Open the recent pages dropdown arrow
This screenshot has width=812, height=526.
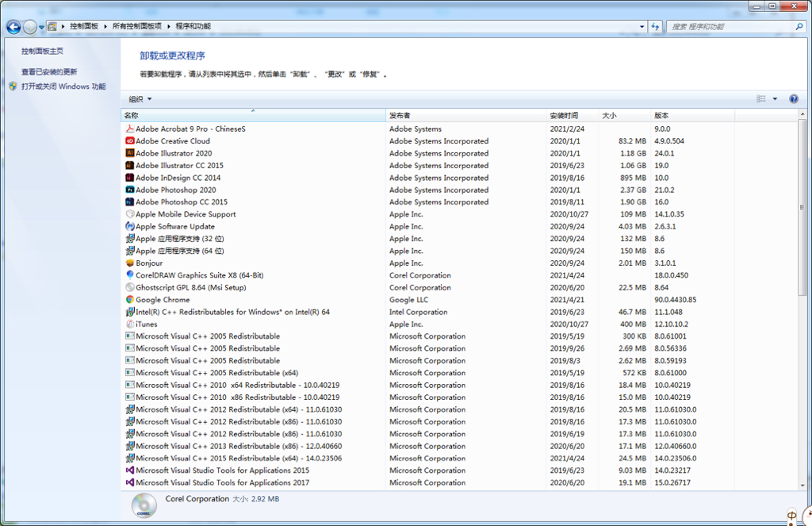[x=41, y=27]
